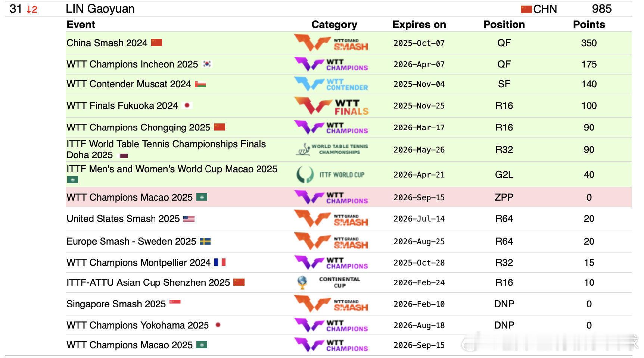Click ITTF World Table Tennis Championships Finals text
Image resolution: width=644 pixels, height=358 pixels.
[x=166, y=144]
